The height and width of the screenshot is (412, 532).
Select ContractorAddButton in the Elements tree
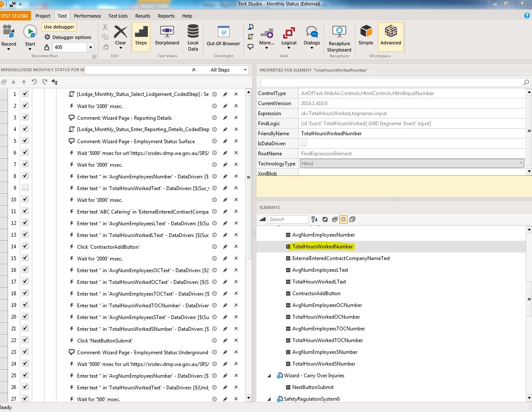pyautogui.click(x=316, y=294)
